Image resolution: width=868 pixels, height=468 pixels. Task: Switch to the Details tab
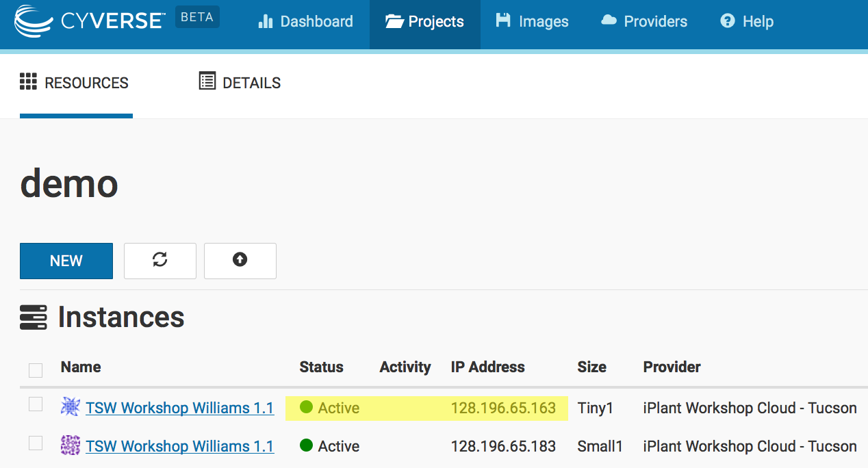point(240,83)
